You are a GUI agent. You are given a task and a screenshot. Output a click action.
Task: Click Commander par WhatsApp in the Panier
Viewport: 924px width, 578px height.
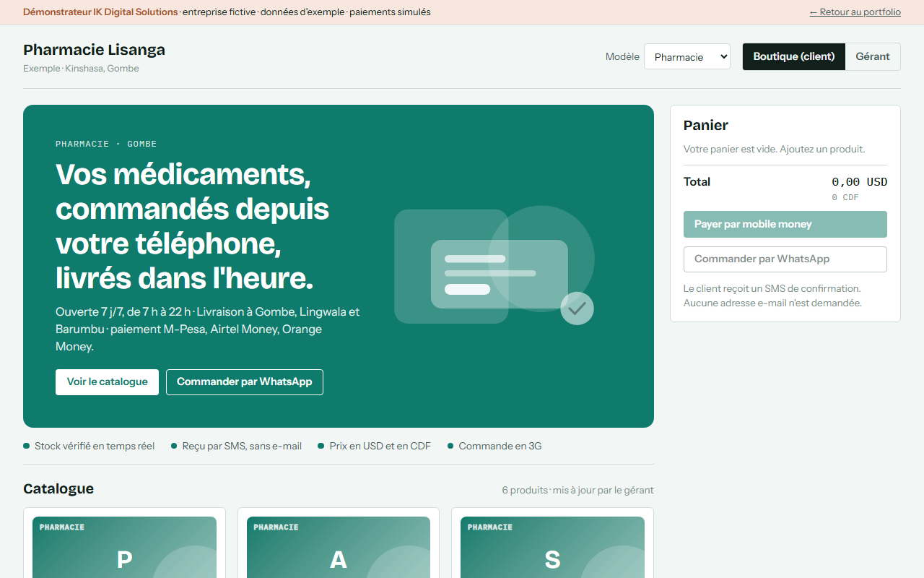785,259
